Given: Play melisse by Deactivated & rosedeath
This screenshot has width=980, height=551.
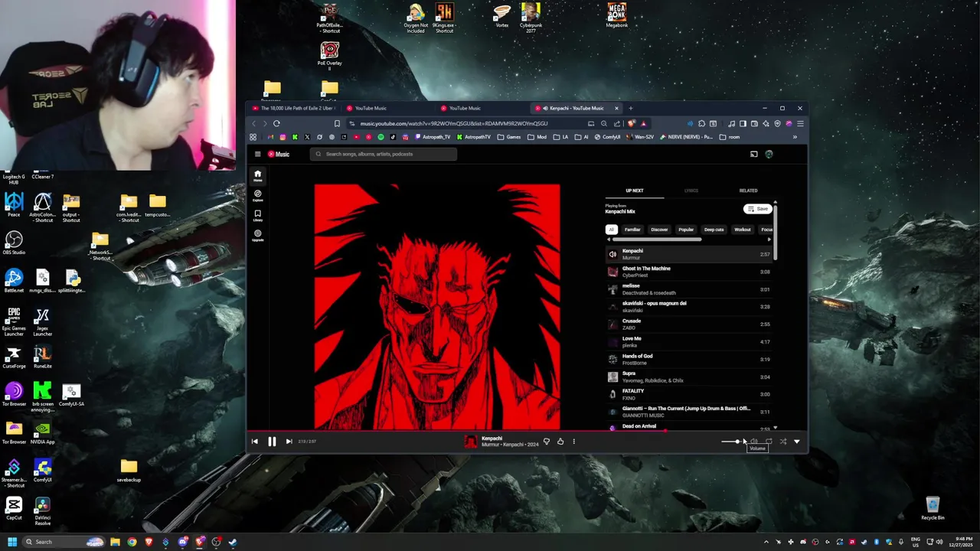Looking at the screenshot, I should click(x=689, y=289).
